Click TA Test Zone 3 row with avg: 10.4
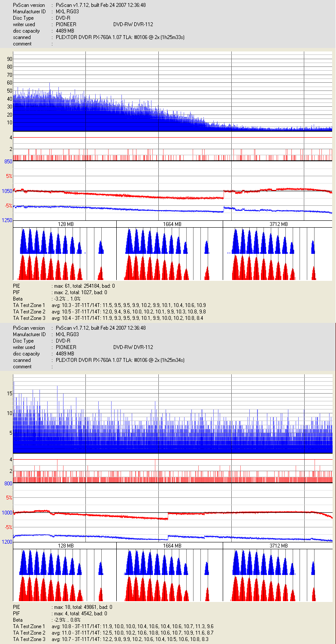This screenshot has height=644, width=336. point(108,318)
